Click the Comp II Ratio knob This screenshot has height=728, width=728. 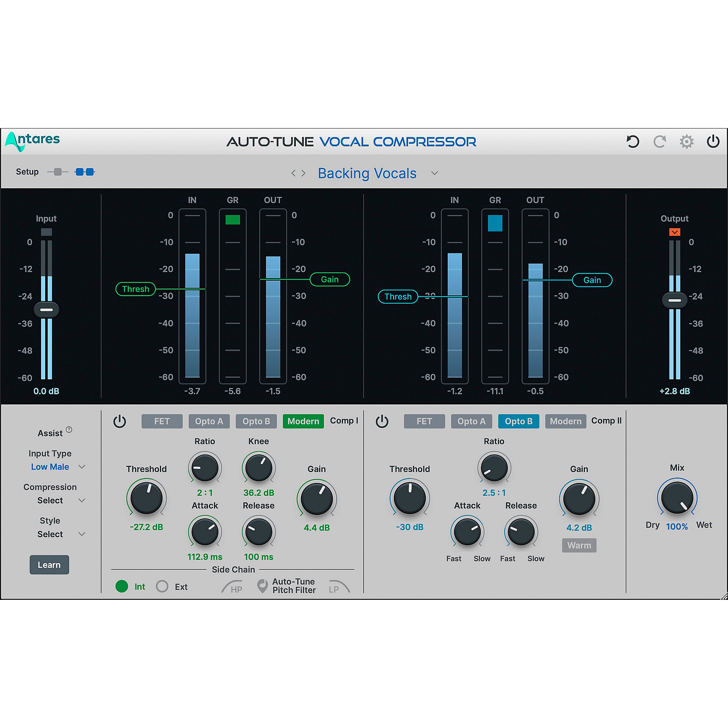(494, 468)
